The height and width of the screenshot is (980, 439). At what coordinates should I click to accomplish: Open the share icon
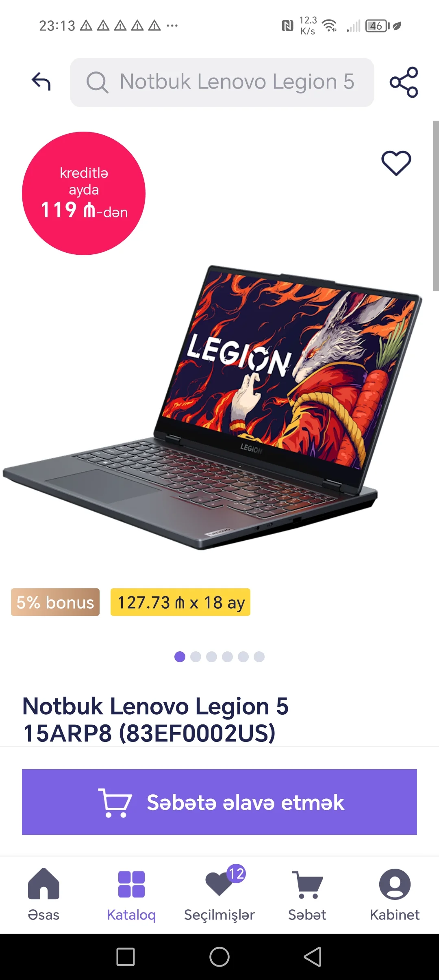click(x=404, y=82)
